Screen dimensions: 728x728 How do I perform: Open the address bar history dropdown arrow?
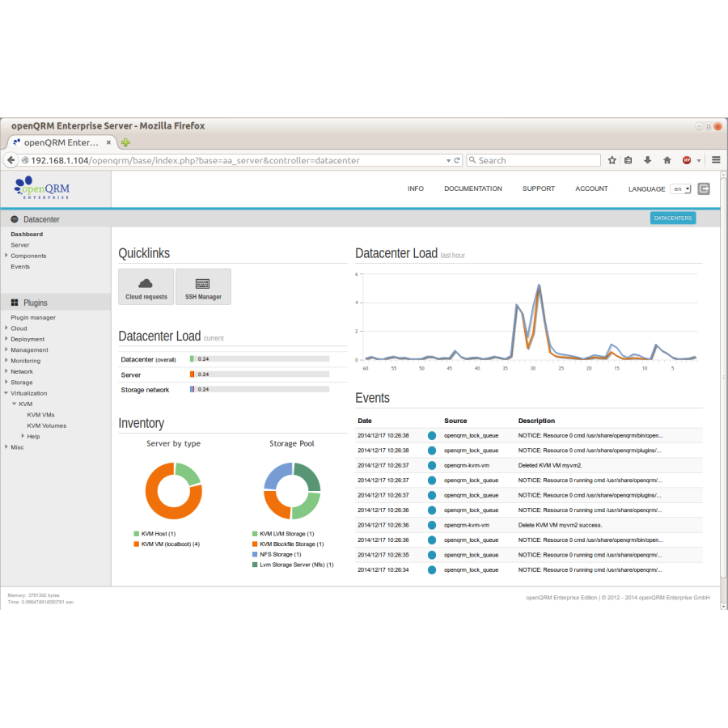(448, 161)
